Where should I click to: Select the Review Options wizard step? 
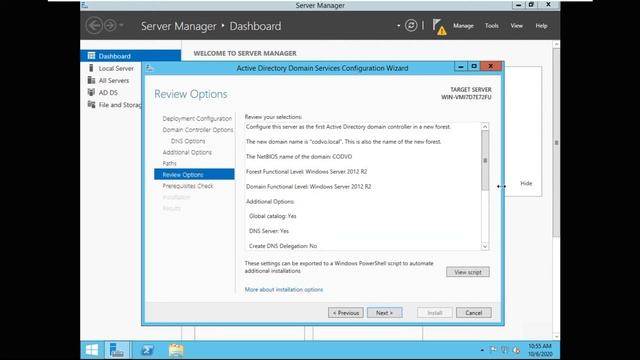pos(194,174)
